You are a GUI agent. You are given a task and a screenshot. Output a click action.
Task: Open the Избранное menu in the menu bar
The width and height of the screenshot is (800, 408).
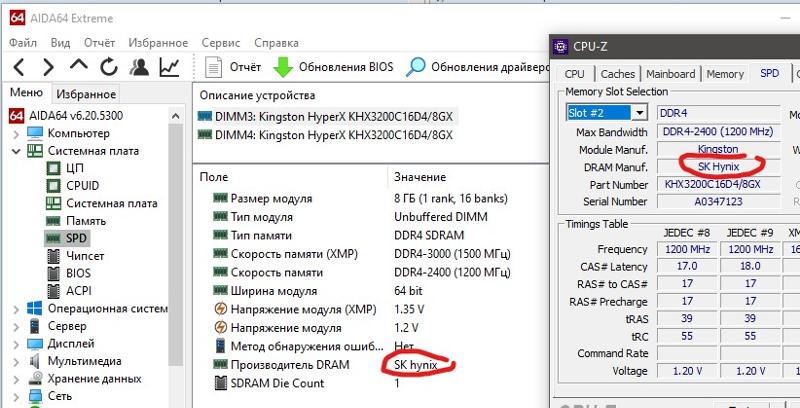[158, 43]
